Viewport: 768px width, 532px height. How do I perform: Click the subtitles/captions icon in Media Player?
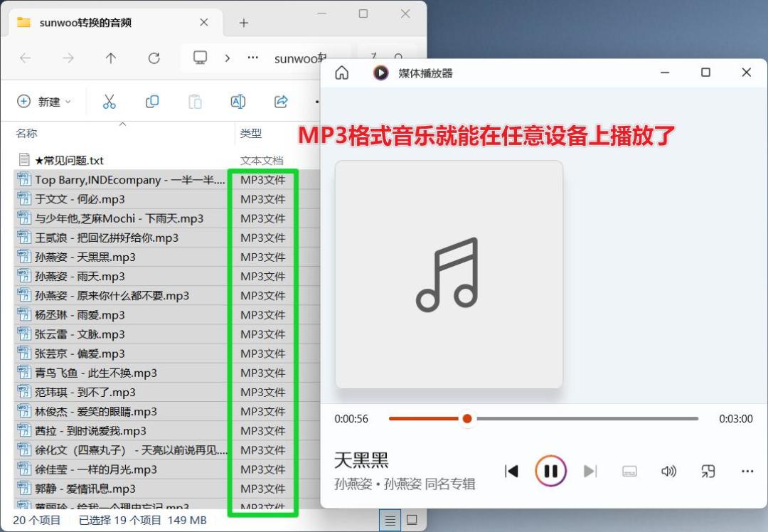(629, 472)
